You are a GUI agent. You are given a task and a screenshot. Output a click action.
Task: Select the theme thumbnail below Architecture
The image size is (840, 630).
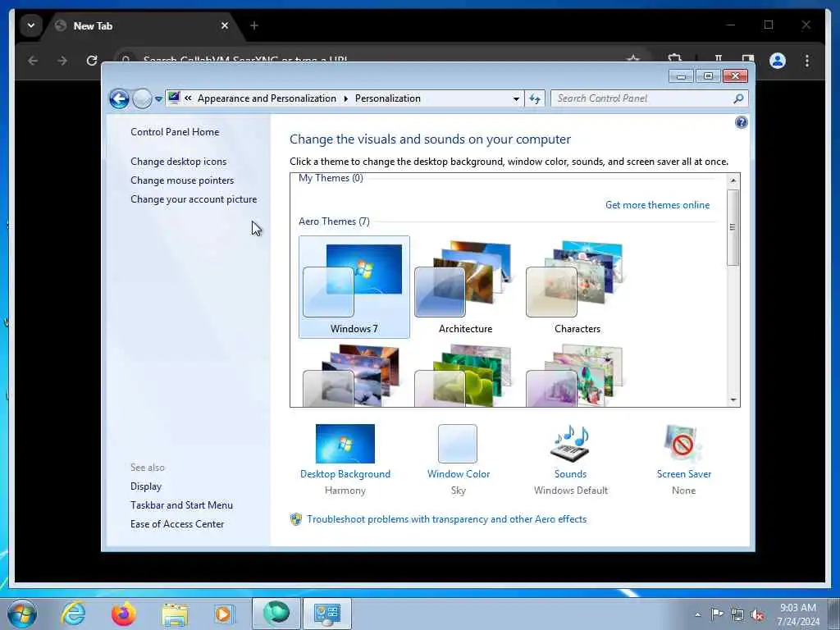click(x=466, y=375)
